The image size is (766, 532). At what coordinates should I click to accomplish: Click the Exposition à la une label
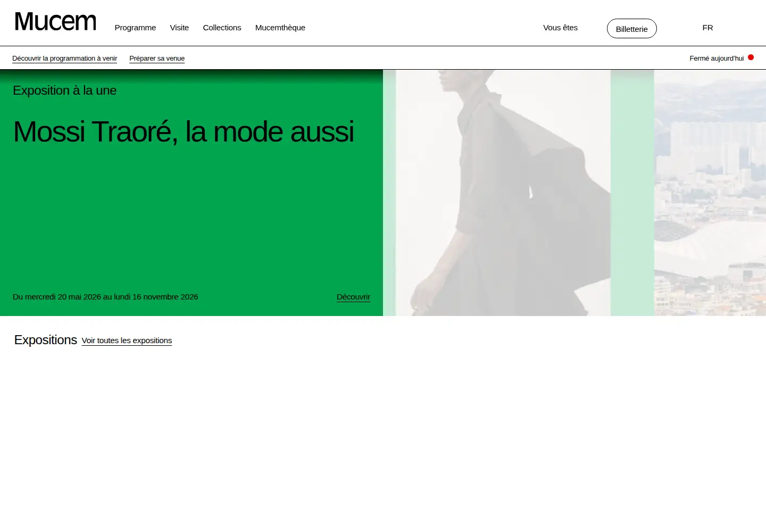[x=64, y=90]
